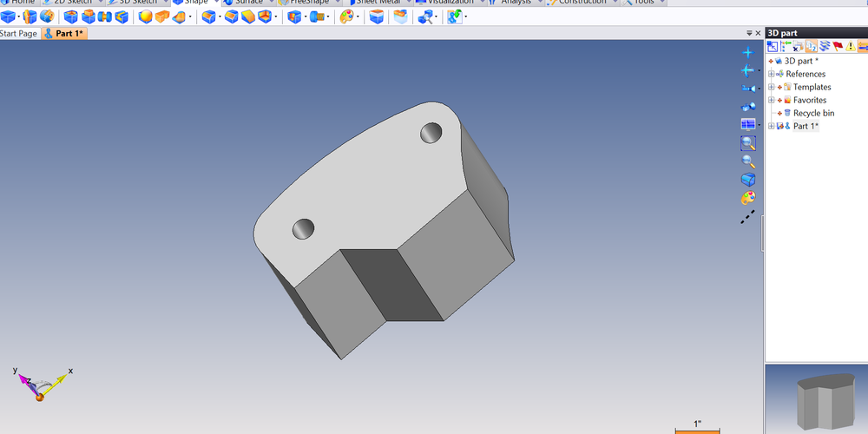Image resolution: width=868 pixels, height=434 pixels.
Task: Toggle the selection arrow button in 3D part panel
Action: point(772,47)
